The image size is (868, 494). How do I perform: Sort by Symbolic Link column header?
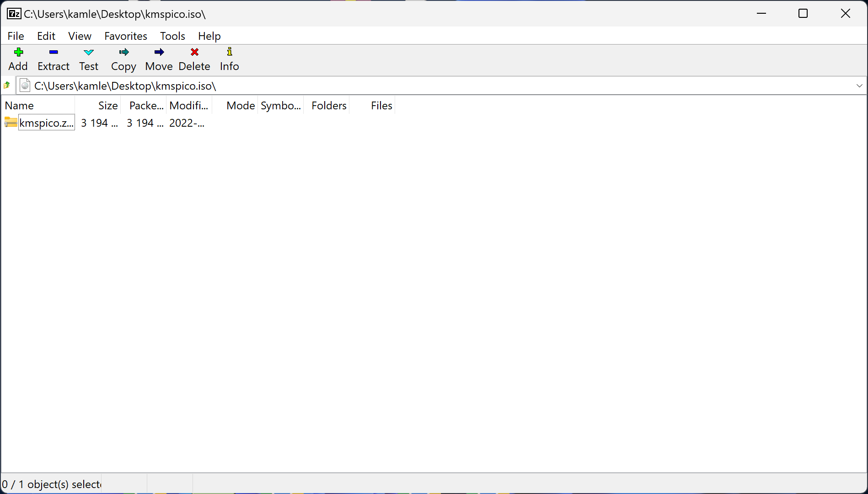(x=281, y=106)
